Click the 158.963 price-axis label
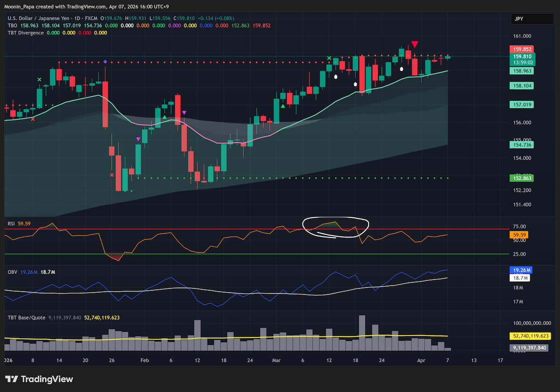 [523, 71]
